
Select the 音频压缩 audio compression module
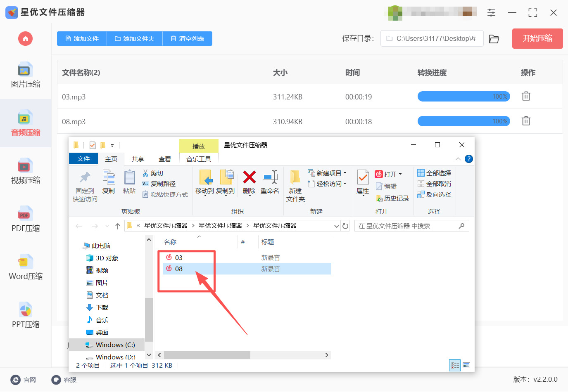pyautogui.click(x=26, y=123)
